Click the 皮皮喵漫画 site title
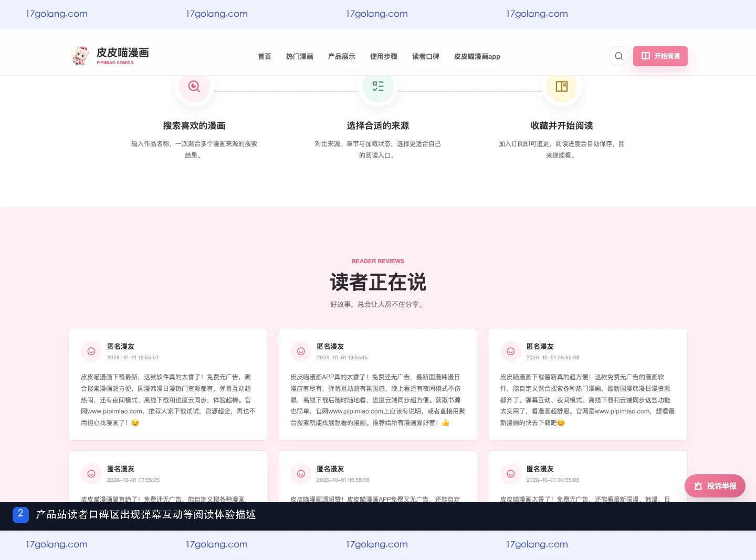This screenshot has height=560, width=756. coord(123,53)
